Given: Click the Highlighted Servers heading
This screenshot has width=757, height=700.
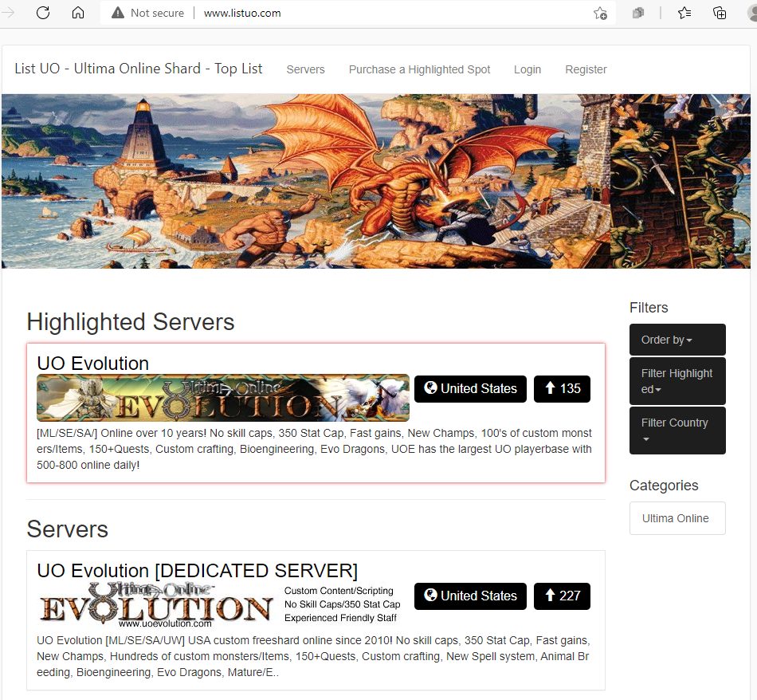Looking at the screenshot, I should pos(131,322).
